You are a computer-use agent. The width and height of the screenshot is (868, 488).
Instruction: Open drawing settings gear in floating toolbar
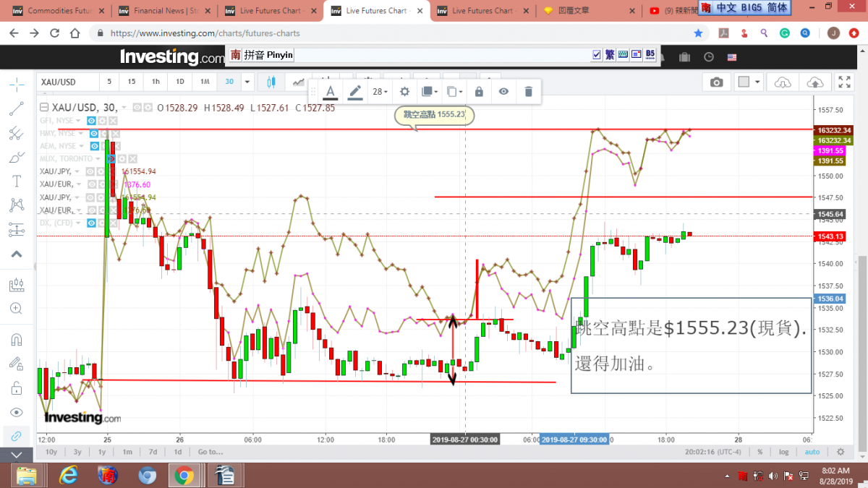pyautogui.click(x=405, y=91)
